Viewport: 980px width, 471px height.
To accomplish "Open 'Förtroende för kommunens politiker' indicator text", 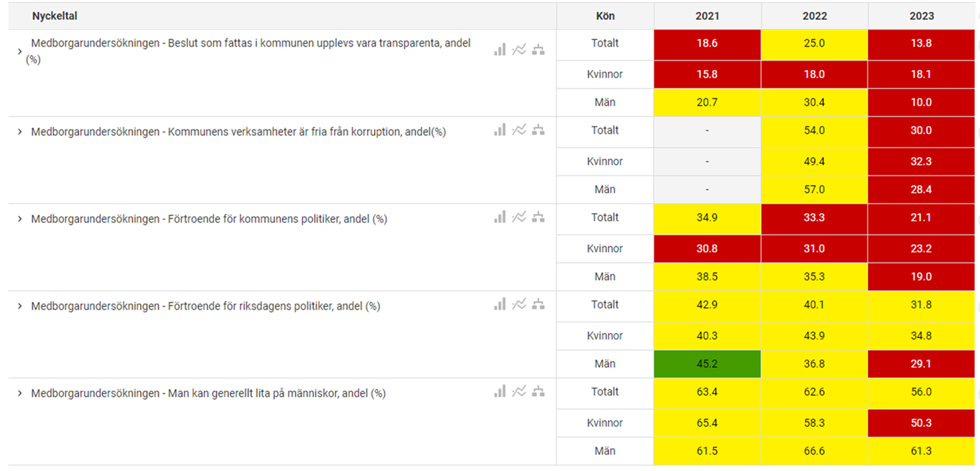I will 208,219.
